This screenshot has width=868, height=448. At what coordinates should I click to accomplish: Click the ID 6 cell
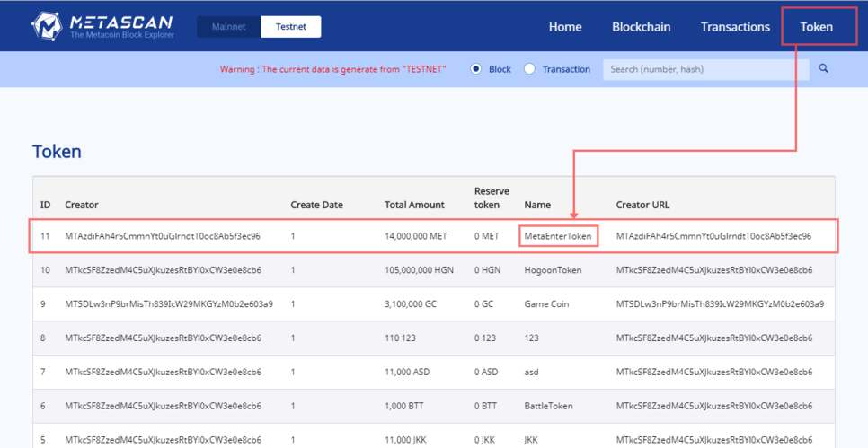(x=43, y=406)
